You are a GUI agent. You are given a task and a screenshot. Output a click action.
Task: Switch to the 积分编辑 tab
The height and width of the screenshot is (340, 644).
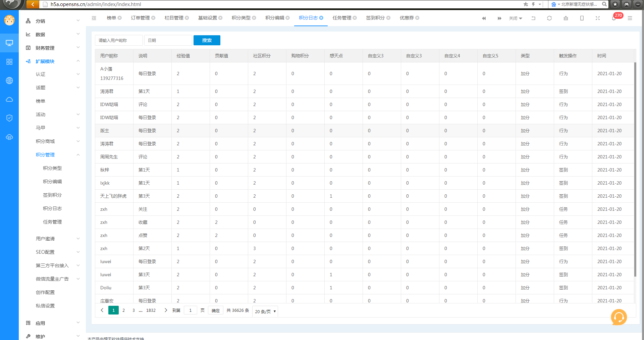coord(275,18)
